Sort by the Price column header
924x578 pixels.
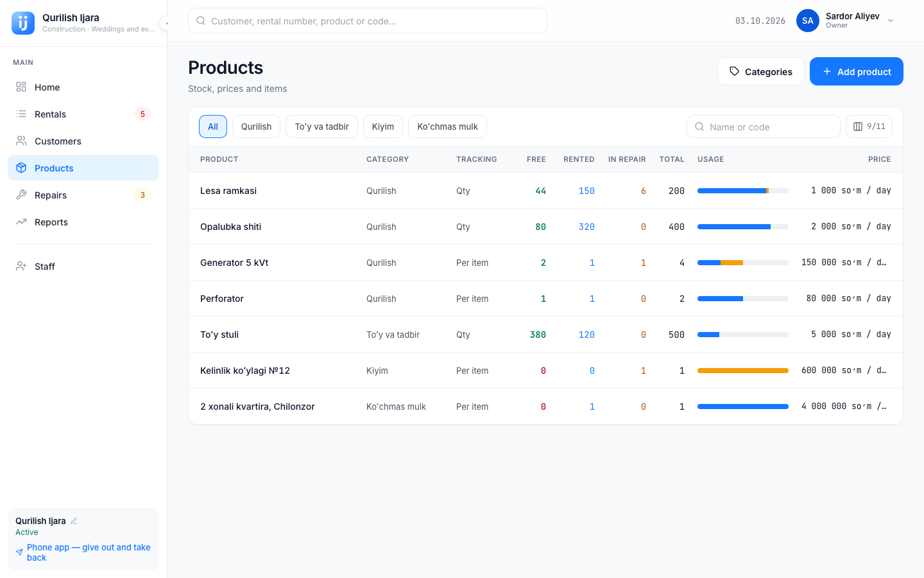point(880,159)
